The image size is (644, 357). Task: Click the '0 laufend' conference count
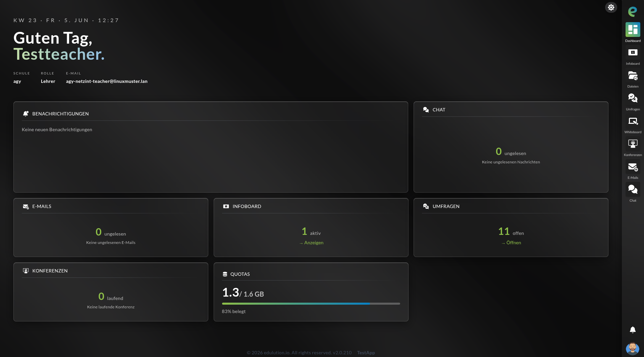[111, 297]
